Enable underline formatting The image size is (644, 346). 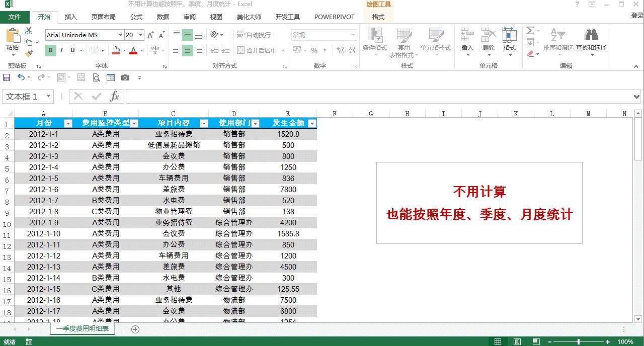72,50
